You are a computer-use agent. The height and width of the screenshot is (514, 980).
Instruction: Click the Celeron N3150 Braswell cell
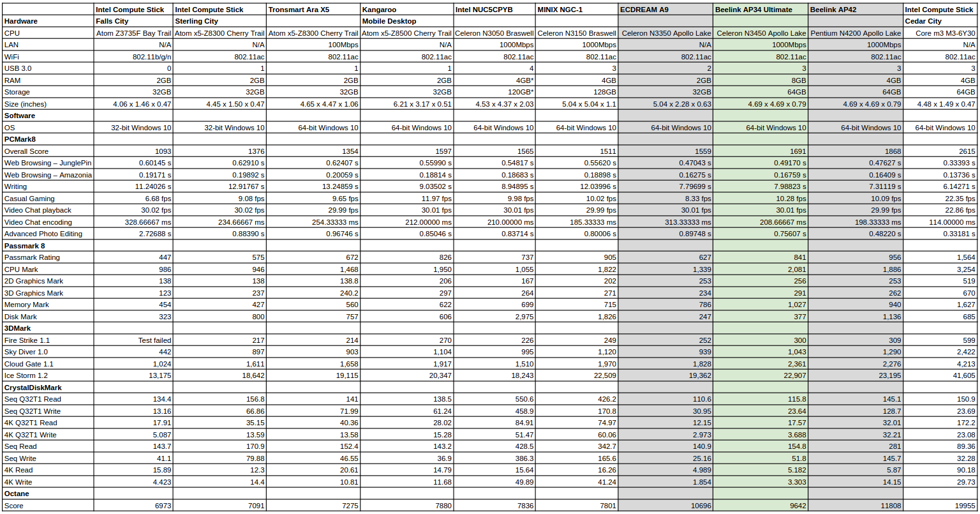click(577, 33)
